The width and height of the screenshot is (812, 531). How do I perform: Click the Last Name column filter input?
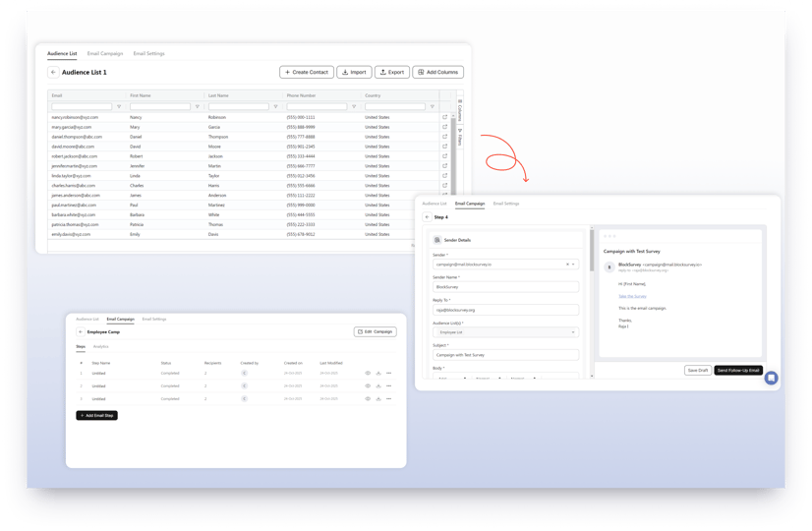(x=239, y=107)
